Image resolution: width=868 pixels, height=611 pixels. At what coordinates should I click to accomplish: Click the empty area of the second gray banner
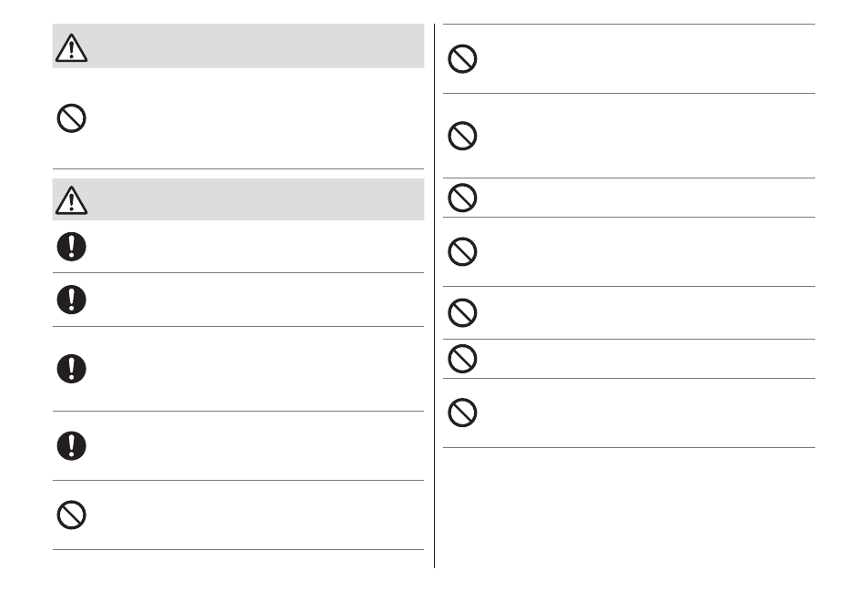click(255, 199)
